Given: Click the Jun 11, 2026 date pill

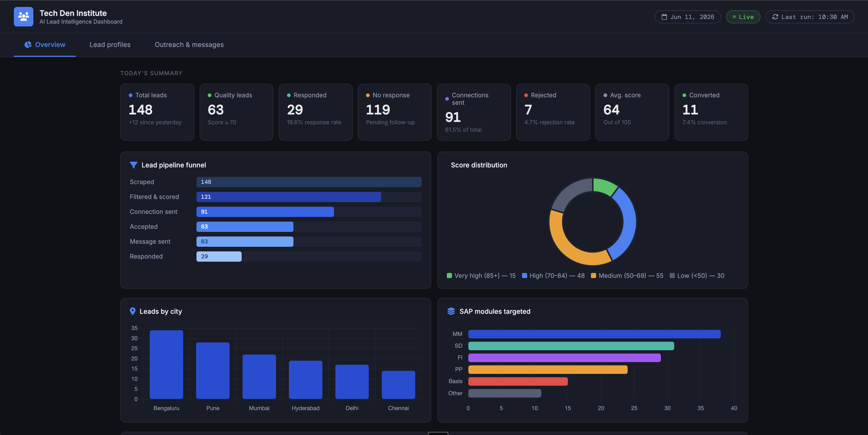Looking at the screenshot, I should point(687,17).
